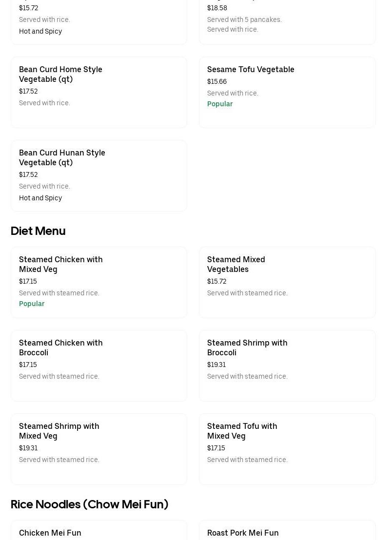
Task: Select Bean Curd Home Style Vegetable (qt)
Action: [x=60, y=74]
